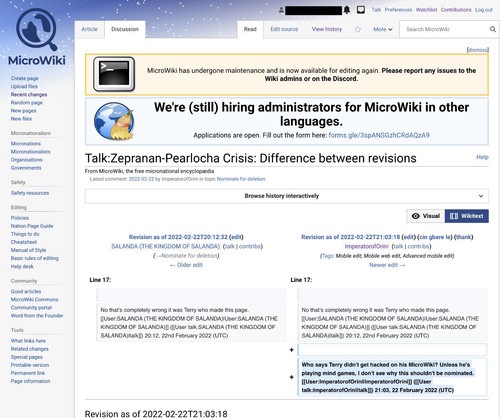This screenshot has height=418, width=500.
Task: Switch to Visual diff mode
Action: pos(426,216)
